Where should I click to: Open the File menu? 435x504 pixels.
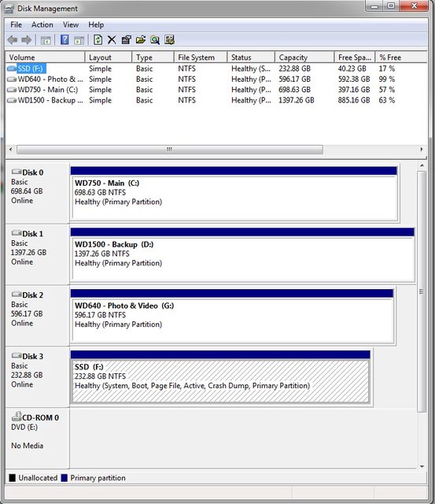[16, 24]
